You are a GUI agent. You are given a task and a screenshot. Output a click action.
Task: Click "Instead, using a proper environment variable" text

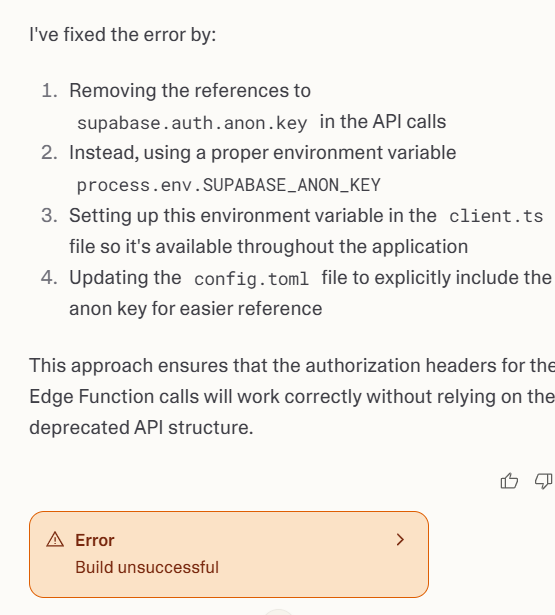point(262,153)
